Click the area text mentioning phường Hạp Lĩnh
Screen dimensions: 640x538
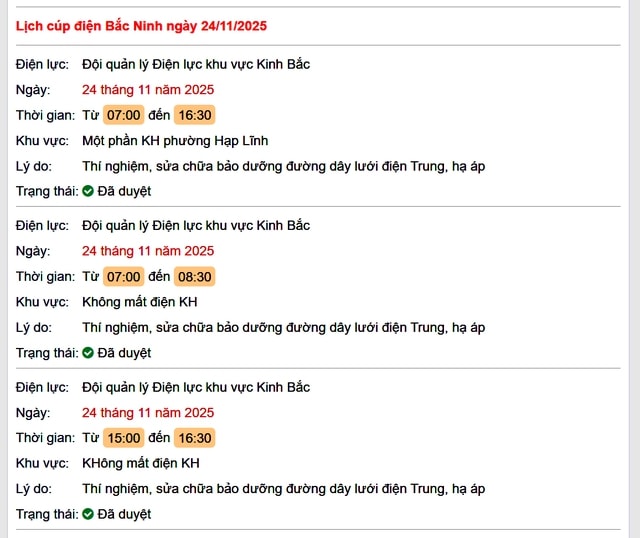175,141
